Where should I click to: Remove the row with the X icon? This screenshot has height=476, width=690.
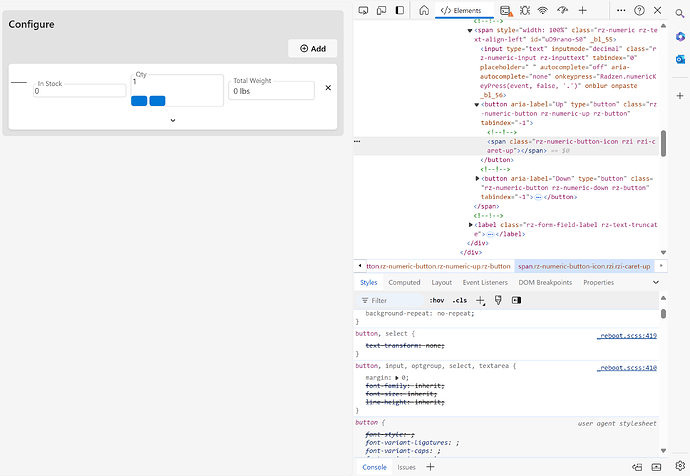328,88
